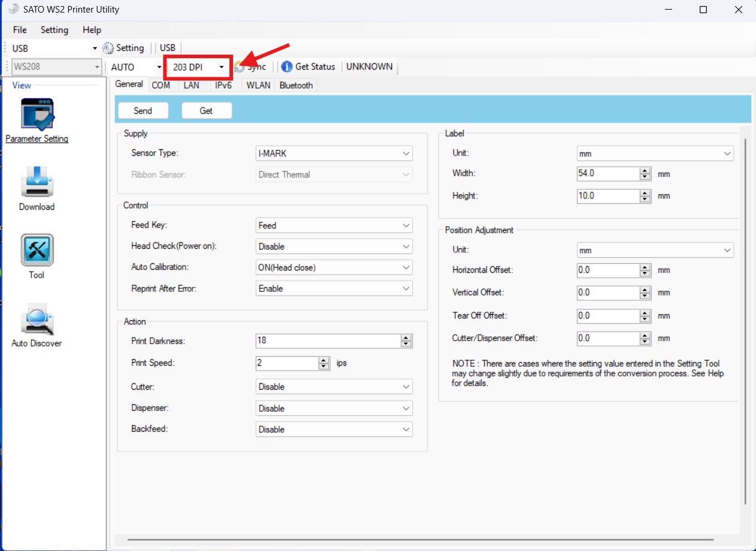Switch to the WLAN tab

(258, 86)
